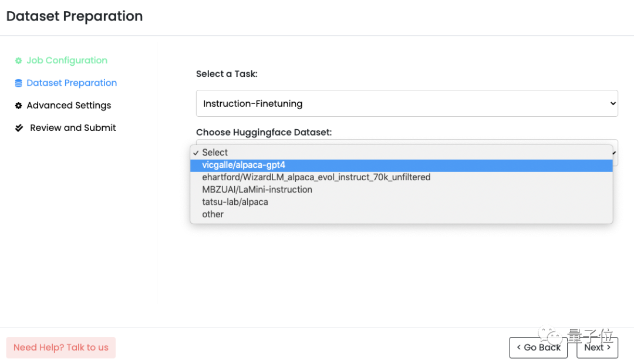Click the Dataset Preparation page heading
The height and width of the screenshot is (364, 634).
[75, 16]
